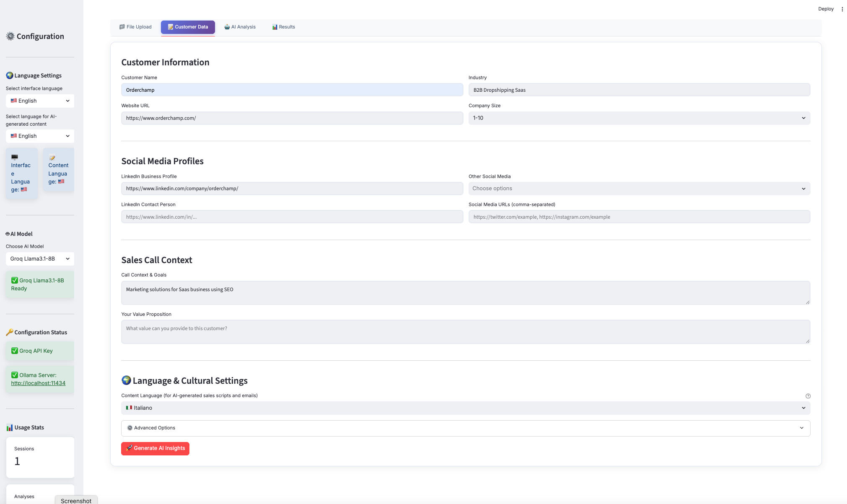This screenshot has height=504, width=847.
Task: Open the interface language dropdown
Action: click(40, 101)
